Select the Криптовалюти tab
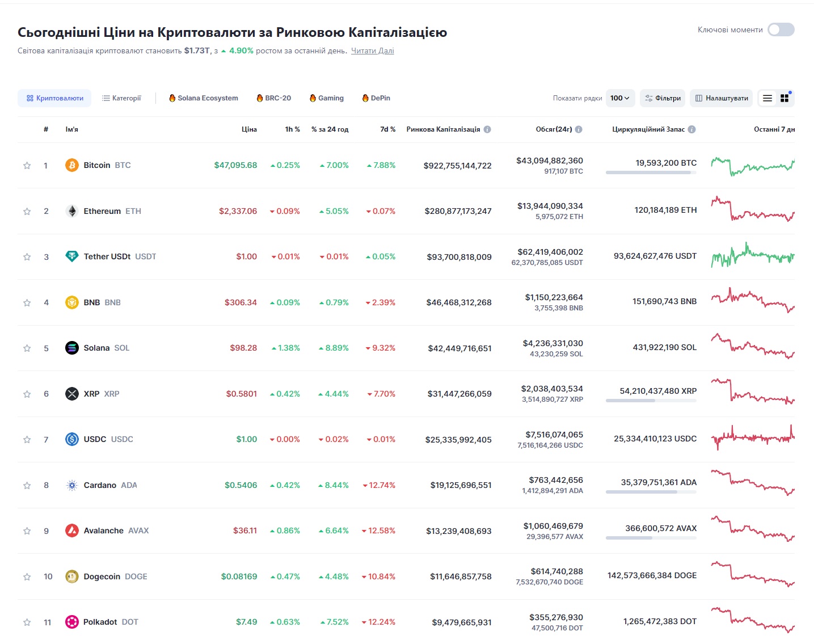 (55, 98)
